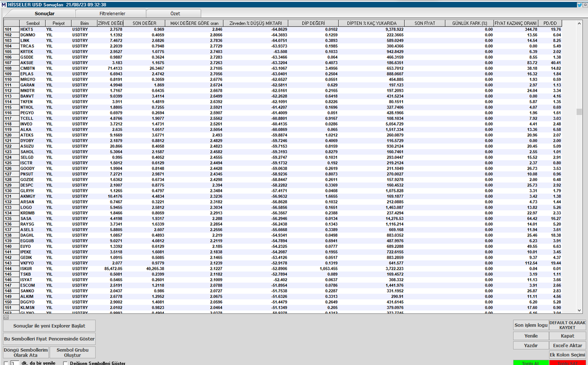Click the 14,276.53 dipten value cell

[371, 218]
